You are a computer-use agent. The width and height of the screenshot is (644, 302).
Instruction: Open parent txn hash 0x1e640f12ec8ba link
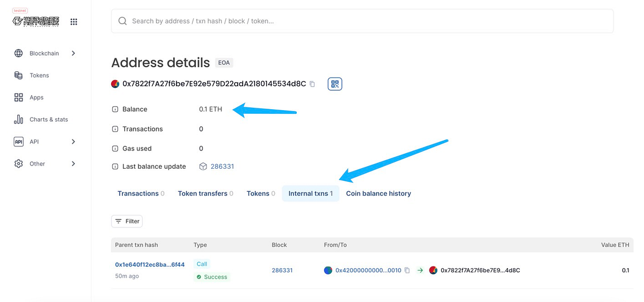coord(149,265)
